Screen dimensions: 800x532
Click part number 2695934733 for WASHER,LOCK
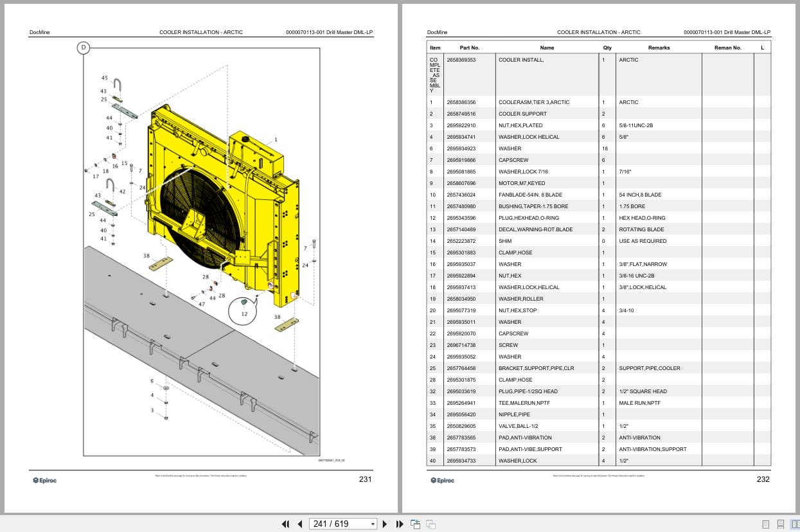pos(461,461)
